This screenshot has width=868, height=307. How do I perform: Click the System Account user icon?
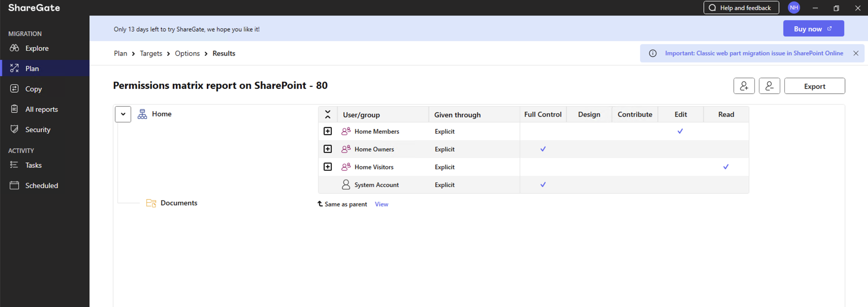pos(346,185)
